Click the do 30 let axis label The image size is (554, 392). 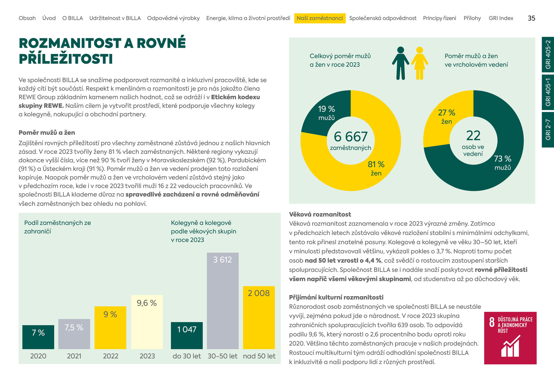187,356
